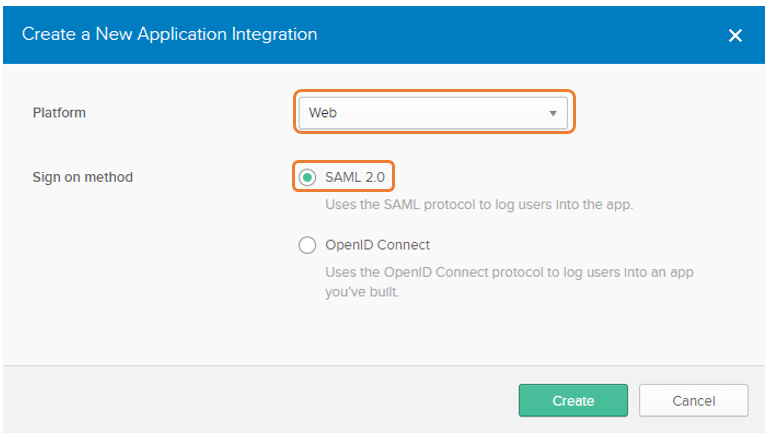Choose the OpenID Connect radio button
The image size is (770, 437).
[x=307, y=245]
